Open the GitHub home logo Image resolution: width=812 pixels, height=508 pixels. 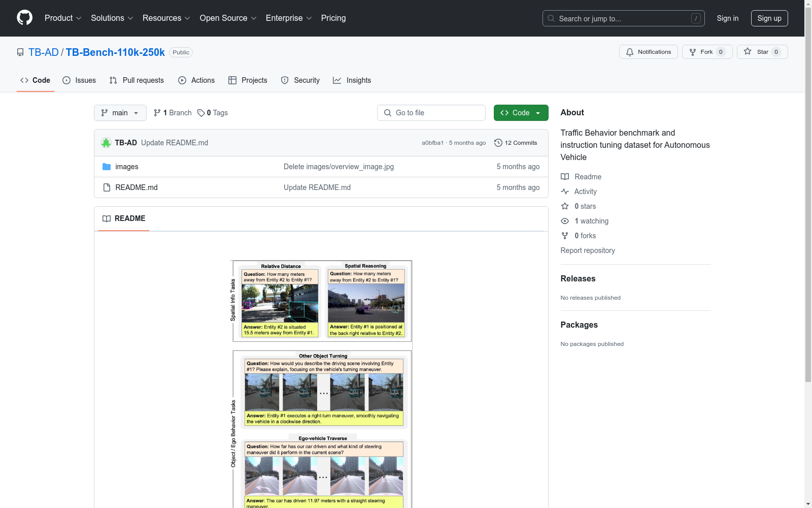pyautogui.click(x=24, y=18)
